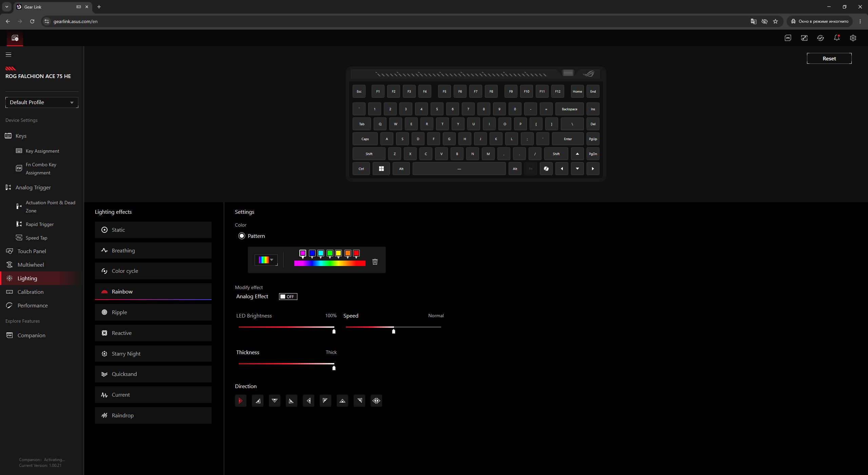Select the keyboard device tab icon
The height and width of the screenshot is (475, 868).
tap(15, 38)
